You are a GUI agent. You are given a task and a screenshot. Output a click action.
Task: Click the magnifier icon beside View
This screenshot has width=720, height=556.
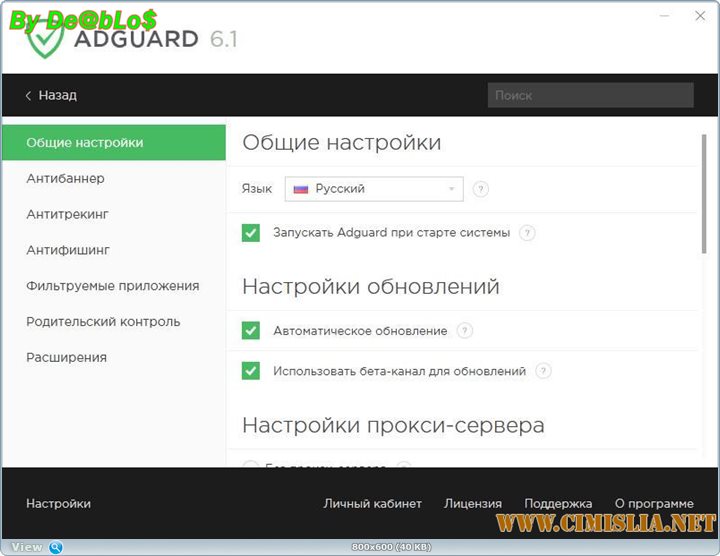click(56, 547)
